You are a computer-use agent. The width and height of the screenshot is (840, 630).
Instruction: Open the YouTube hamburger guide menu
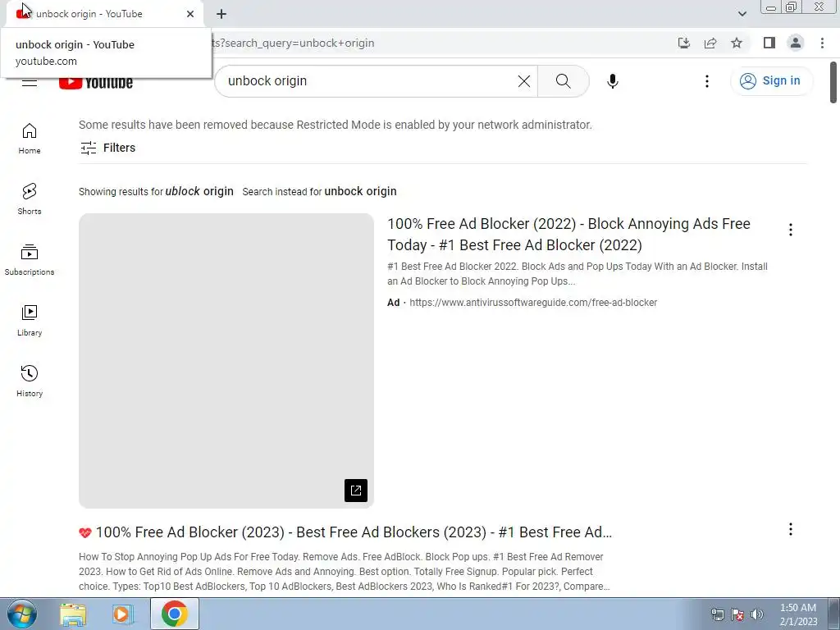point(30,83)
